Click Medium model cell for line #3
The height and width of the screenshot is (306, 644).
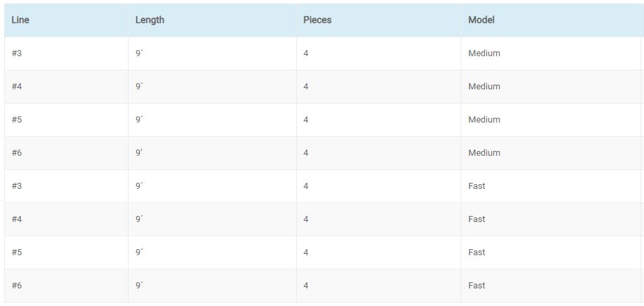click(x=551, y=53)
